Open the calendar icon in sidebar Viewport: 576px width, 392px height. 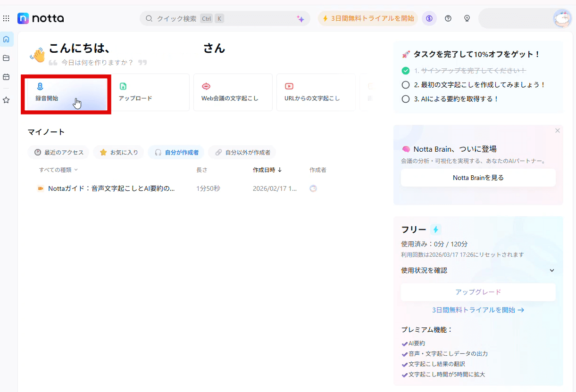tap(6, 77)
